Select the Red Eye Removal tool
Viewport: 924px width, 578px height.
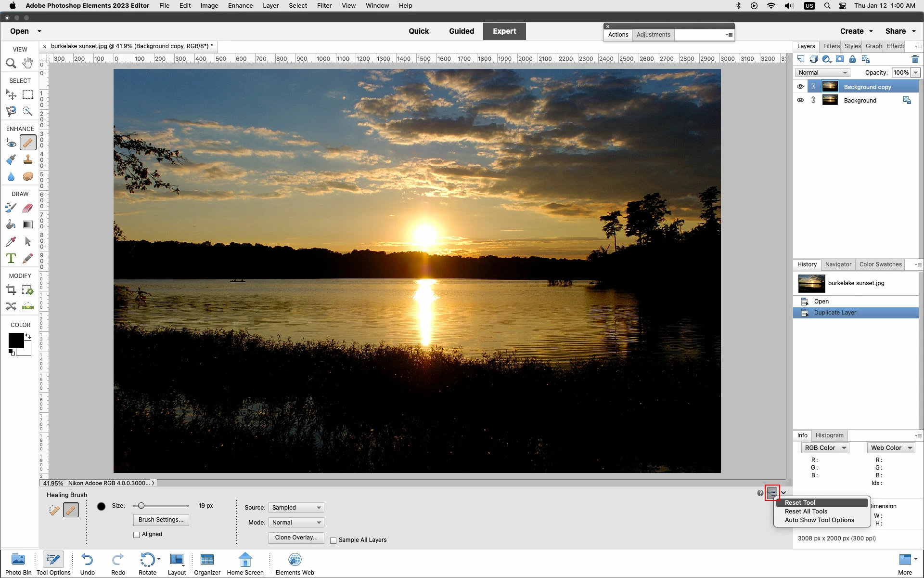coord(11,143)
